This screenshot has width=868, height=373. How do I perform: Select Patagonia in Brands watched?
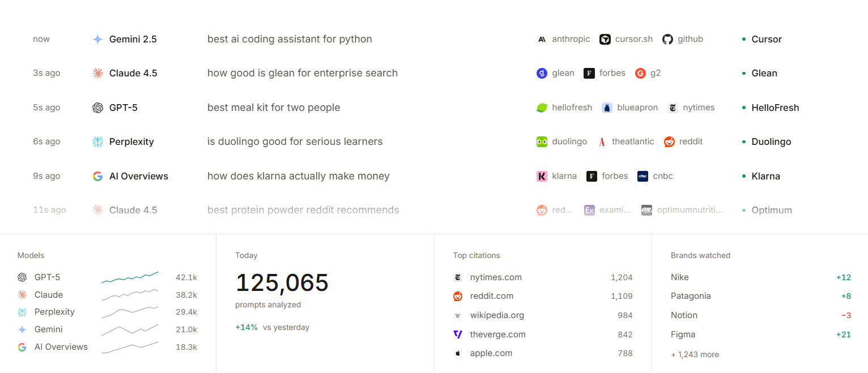[x=691, y=296]
